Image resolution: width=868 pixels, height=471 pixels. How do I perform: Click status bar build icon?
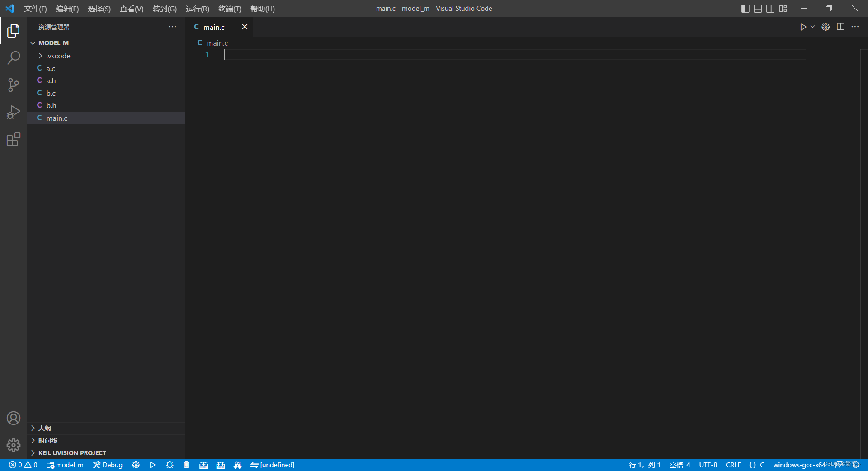pyautogui.click(x=203, y=465)
